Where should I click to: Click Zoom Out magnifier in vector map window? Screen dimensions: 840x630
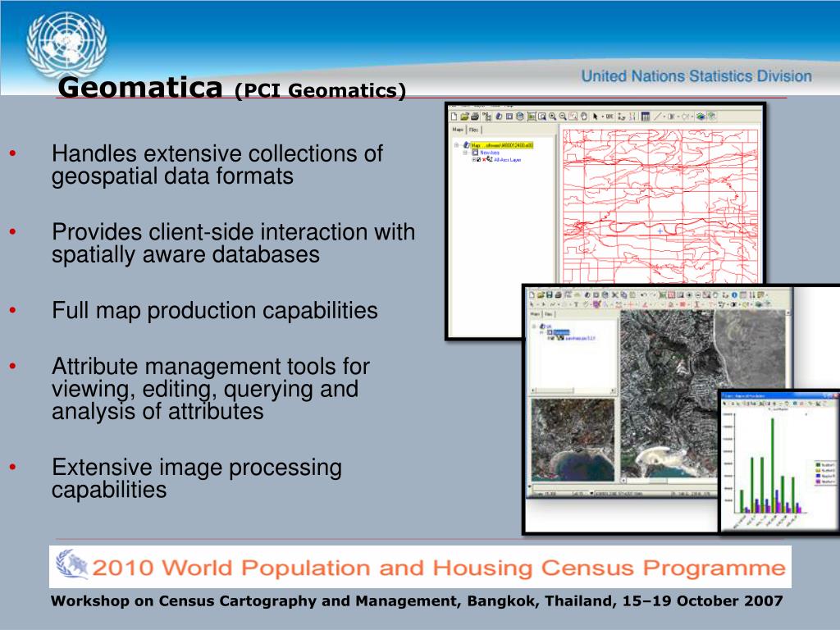[563, 116]
